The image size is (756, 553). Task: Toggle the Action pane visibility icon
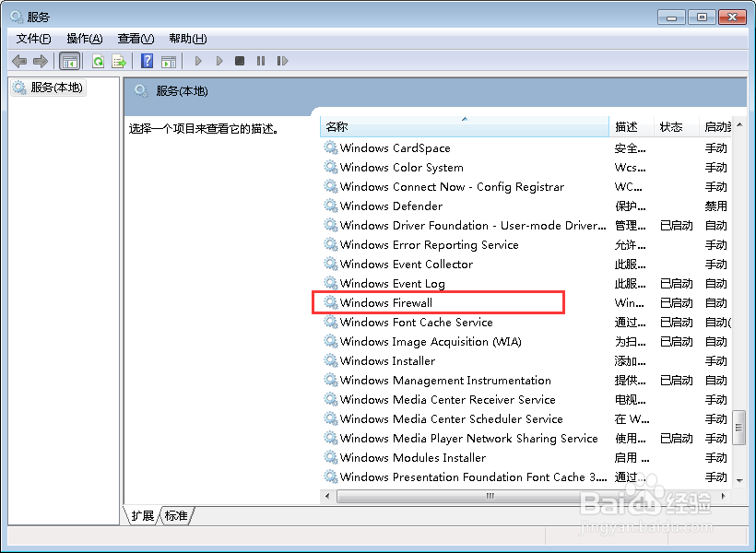click(x=170, y=61)
